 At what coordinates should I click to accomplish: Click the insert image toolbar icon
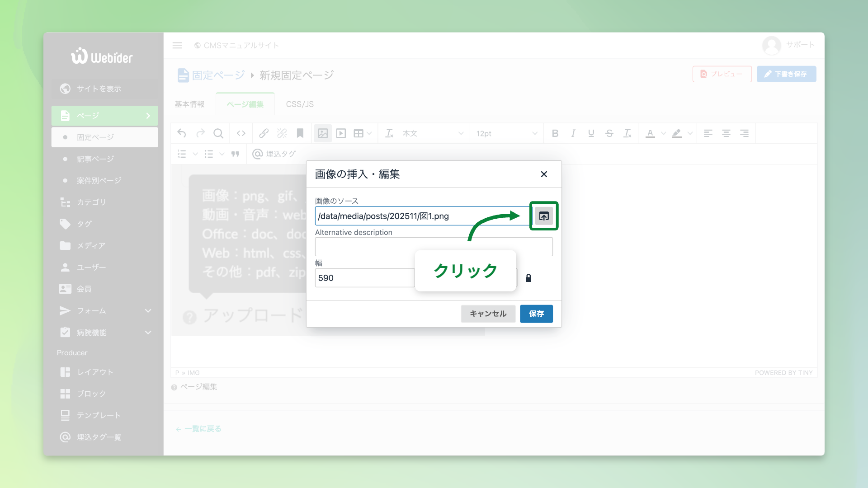[x=323, y=133]
